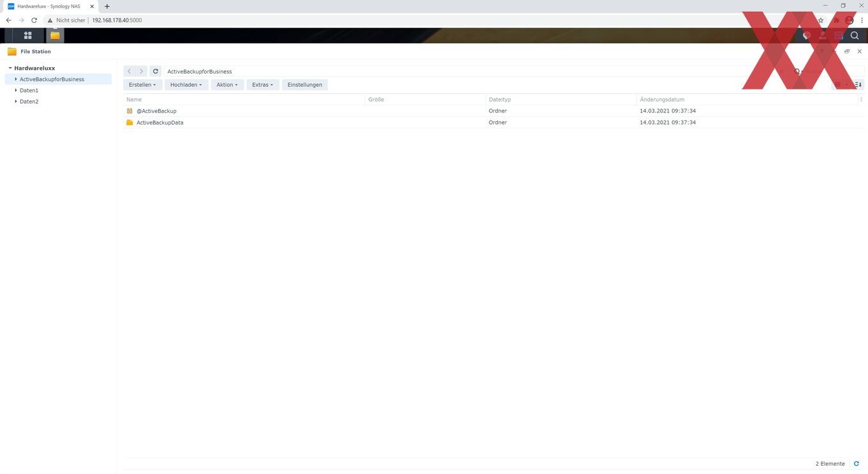
Task: Expand the ActiveBackupforBusiness tree node
Action: click(x=16, y=79)
